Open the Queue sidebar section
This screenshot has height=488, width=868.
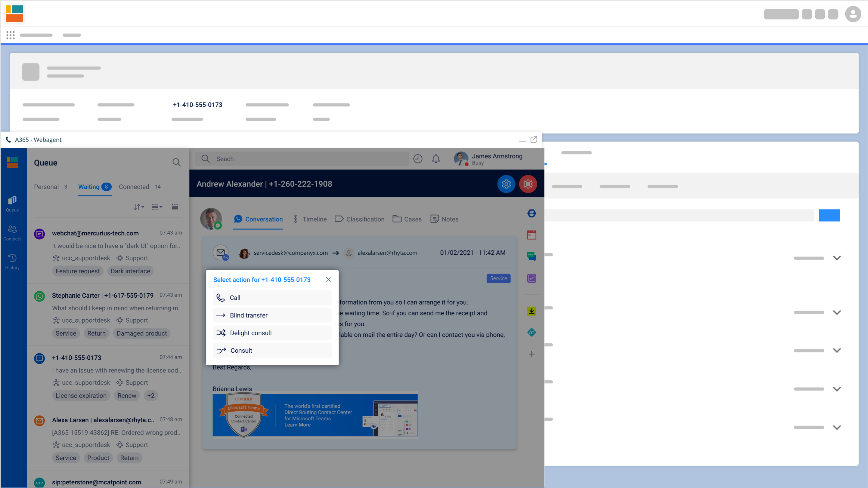pos(12,204)
